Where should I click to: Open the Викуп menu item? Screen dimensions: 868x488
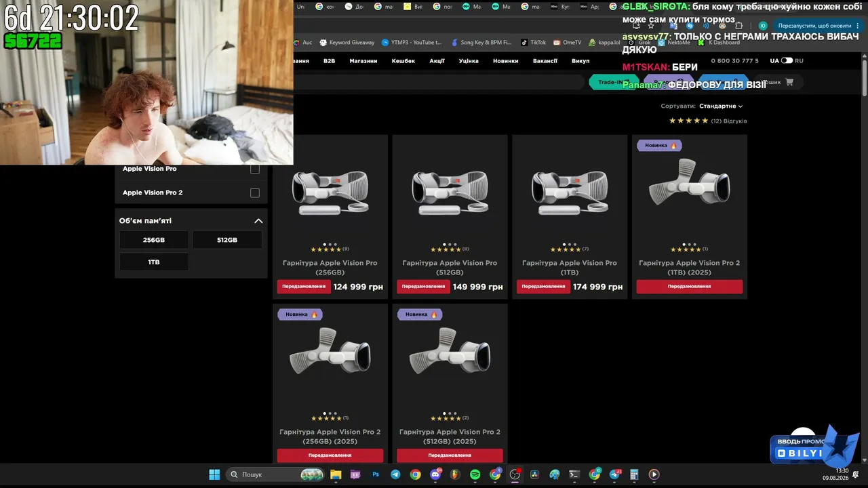coord(580,61)
